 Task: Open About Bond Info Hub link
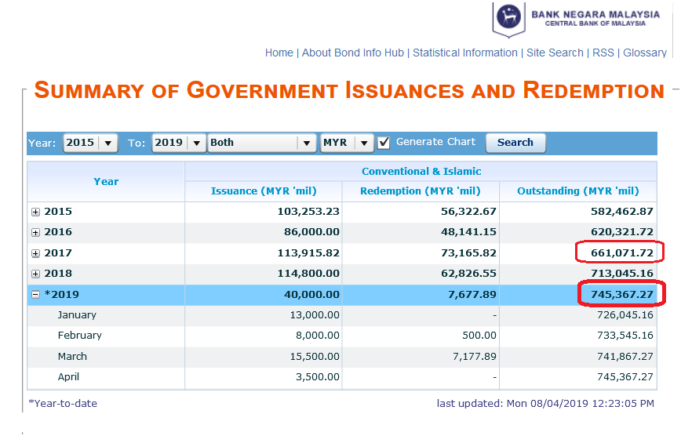[353, 53]
